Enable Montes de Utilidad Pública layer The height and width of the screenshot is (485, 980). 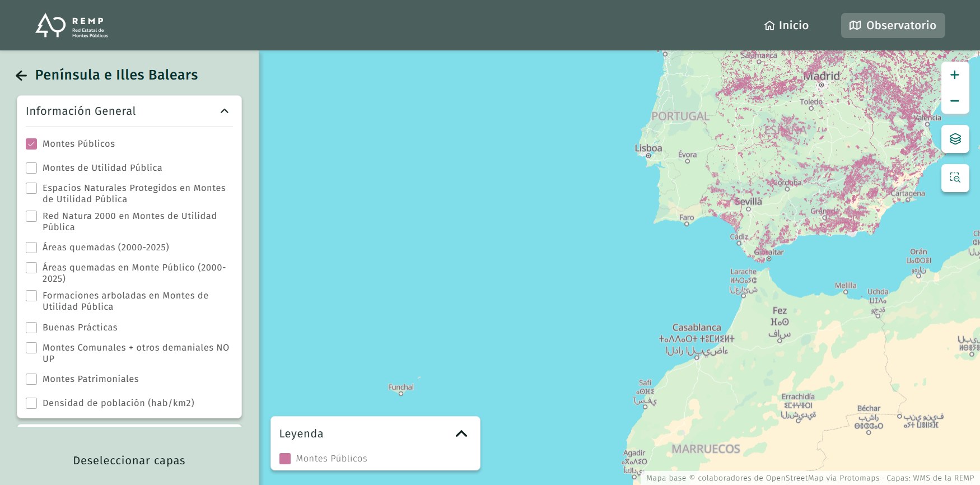(x=31, y=168)
